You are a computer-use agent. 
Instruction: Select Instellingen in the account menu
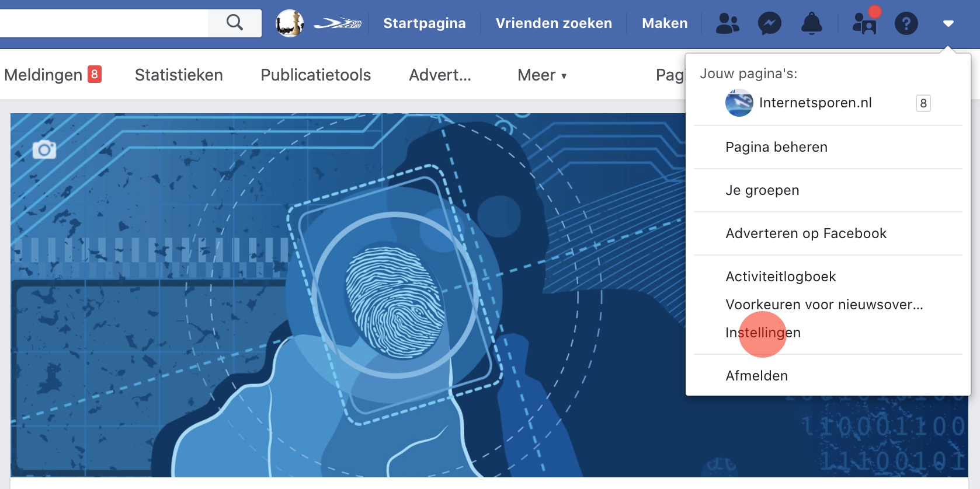click(x=763, y=333)
